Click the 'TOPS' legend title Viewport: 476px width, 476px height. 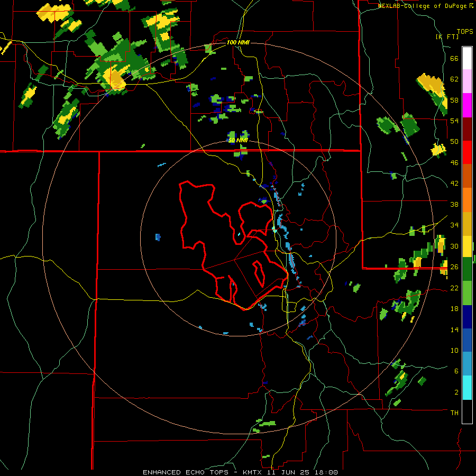[x=465, y=32]
